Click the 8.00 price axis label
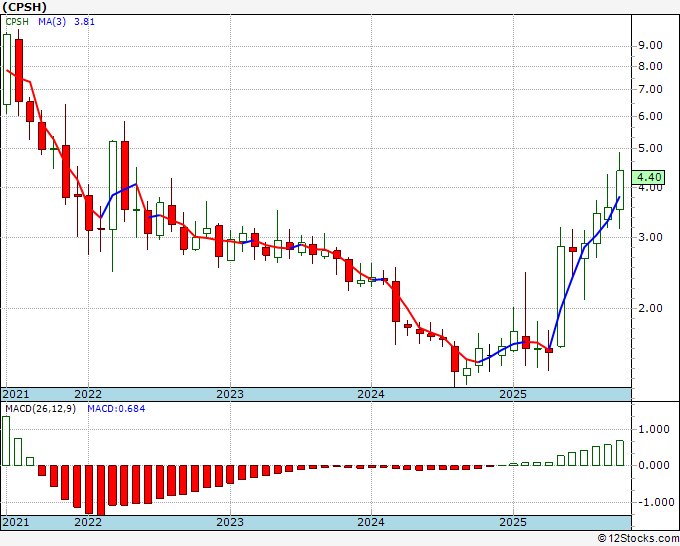Screen dimensions: 680x546 (650, 66)
